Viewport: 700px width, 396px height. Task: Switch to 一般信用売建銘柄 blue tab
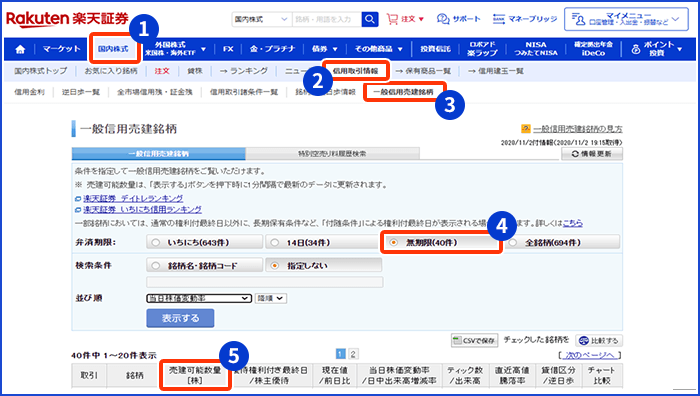tap(158, 154)
